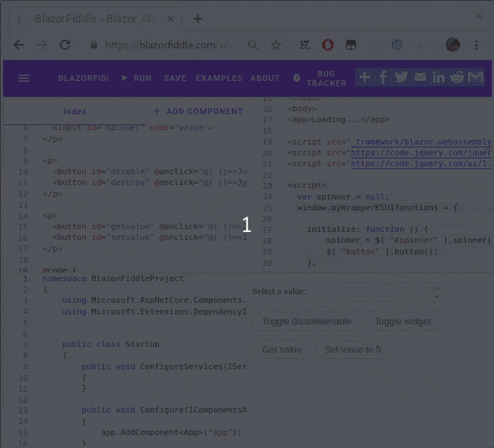Click the RUN play button
Screen dimensions: 494x448
pyautogui.click(x=136, y=78)
